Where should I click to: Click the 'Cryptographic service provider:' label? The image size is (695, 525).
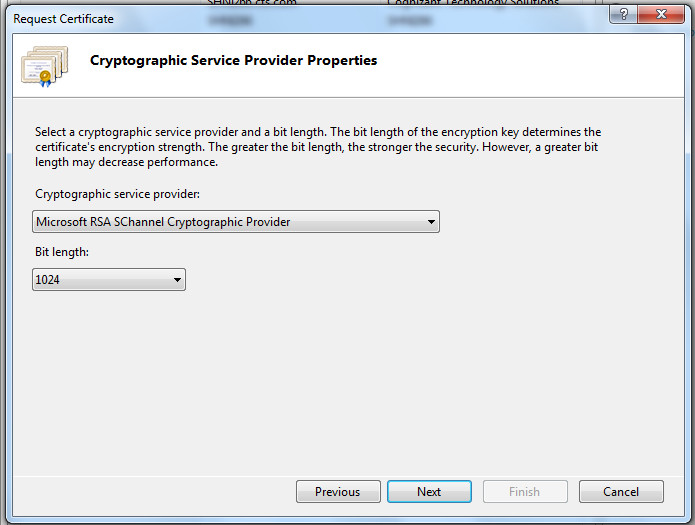pos(118,193)
